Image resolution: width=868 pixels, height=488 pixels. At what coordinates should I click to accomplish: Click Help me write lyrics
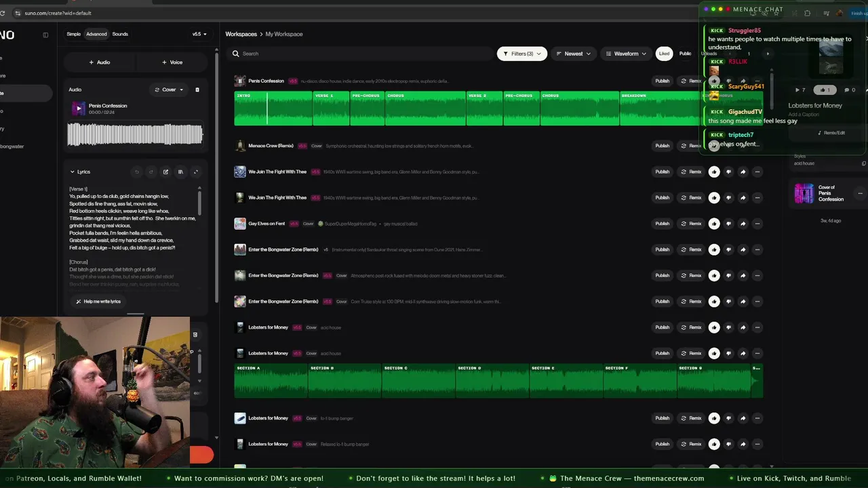pyautogui.click(x=98, y=302)
